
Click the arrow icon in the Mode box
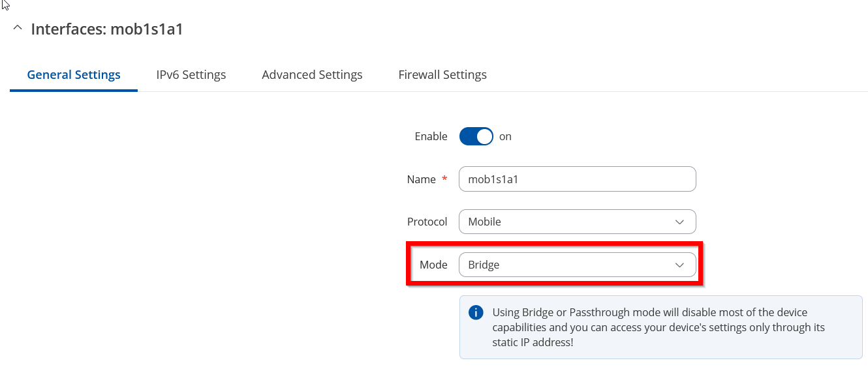tap(679, 265)
